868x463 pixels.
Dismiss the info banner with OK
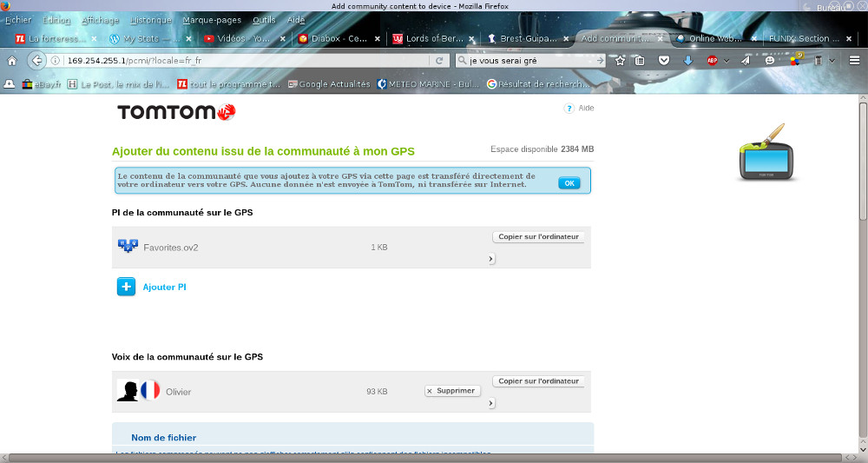click(x=569, y=183)
